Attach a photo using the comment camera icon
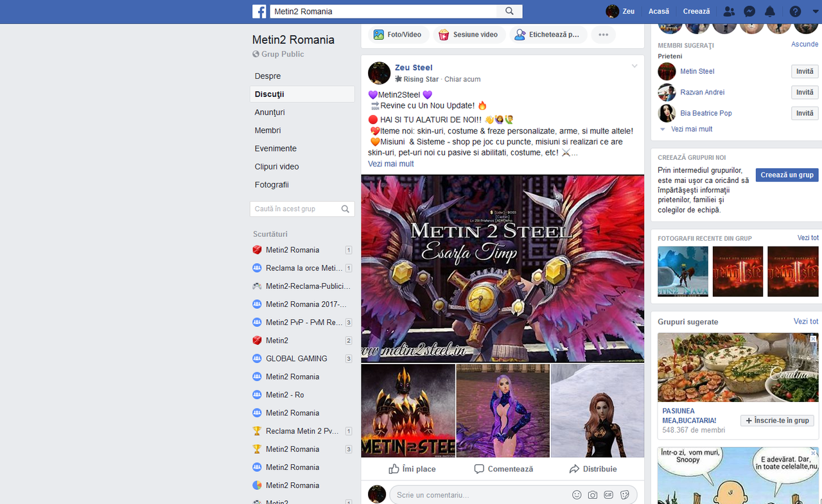This screenshot has width=822, height=504. coord(592,495)
